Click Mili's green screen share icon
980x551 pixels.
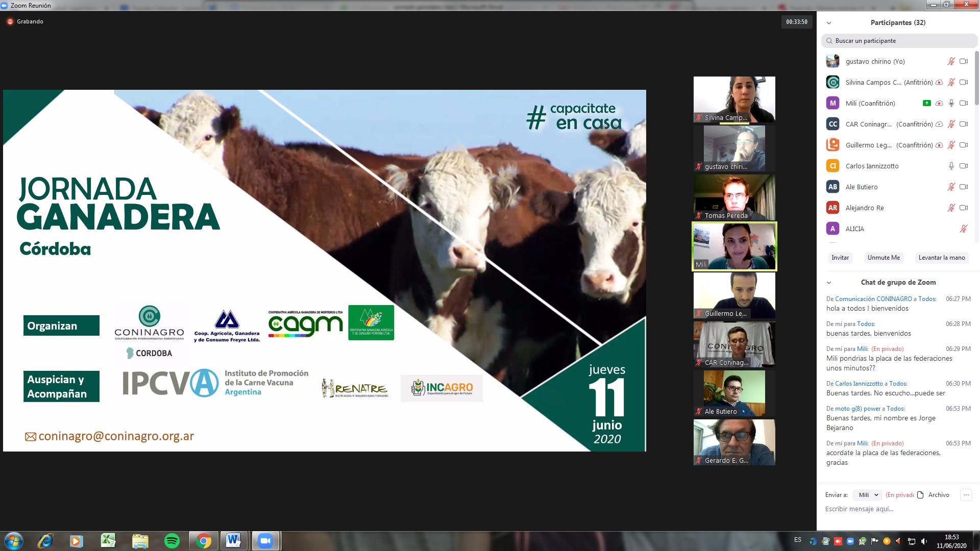(926, 103)
